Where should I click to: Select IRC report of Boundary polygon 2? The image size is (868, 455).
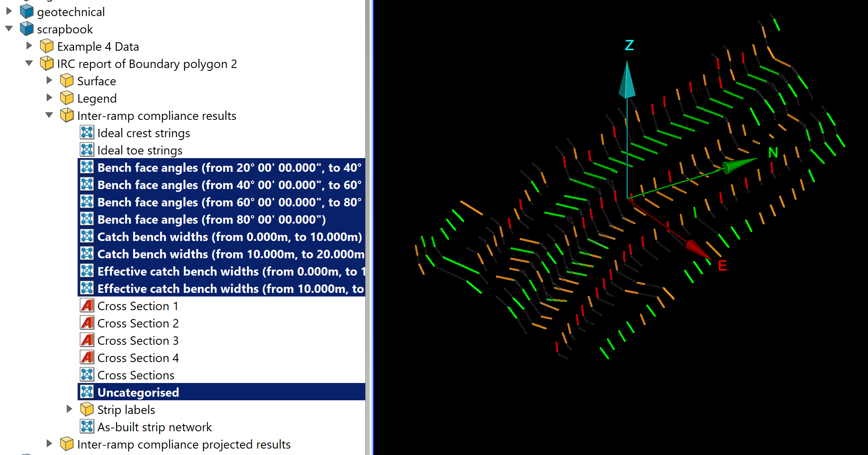147,64
